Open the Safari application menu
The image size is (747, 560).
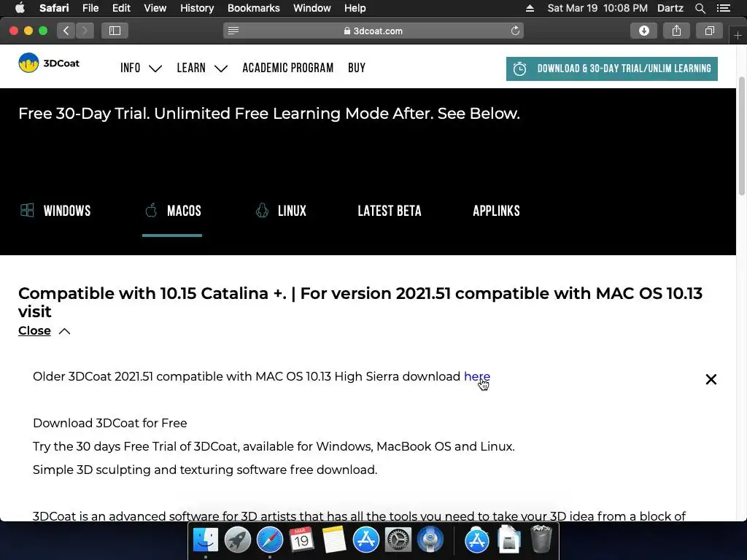(54, 8)
